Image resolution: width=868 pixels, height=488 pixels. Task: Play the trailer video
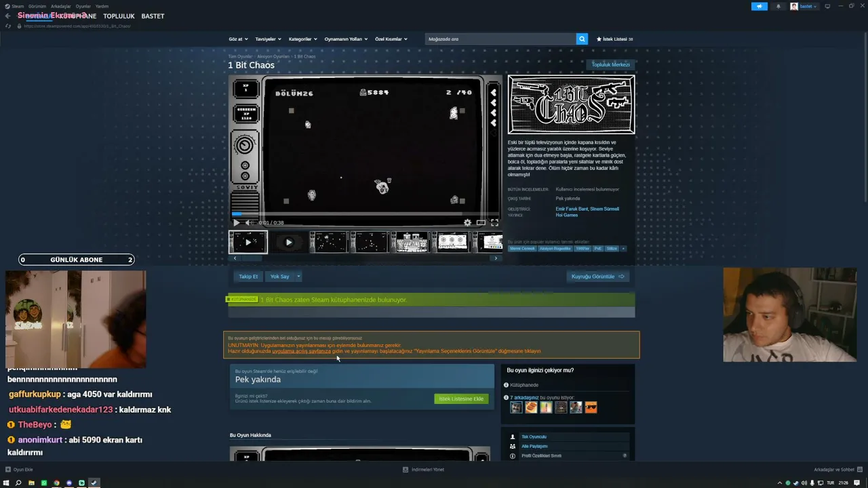[x=236, y=222]
